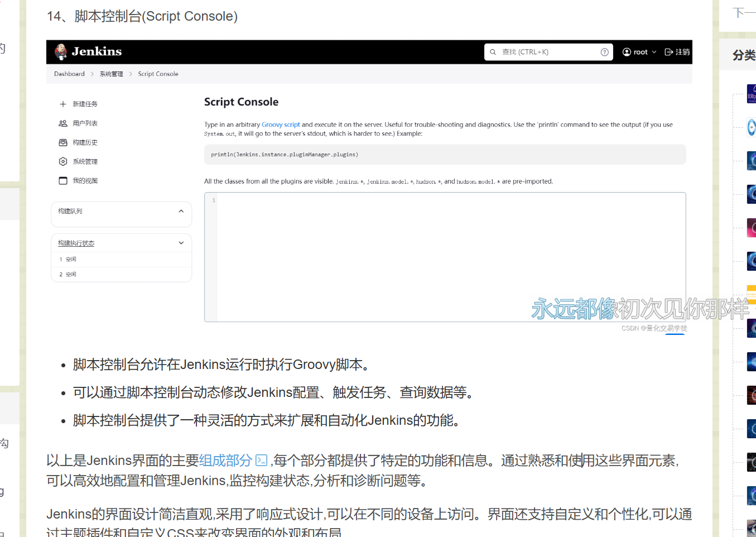Viewport: 756px width, 537px height.
Task: Follow the 组成部分 hyperlink in the article
Action: (x=226, y=461)
